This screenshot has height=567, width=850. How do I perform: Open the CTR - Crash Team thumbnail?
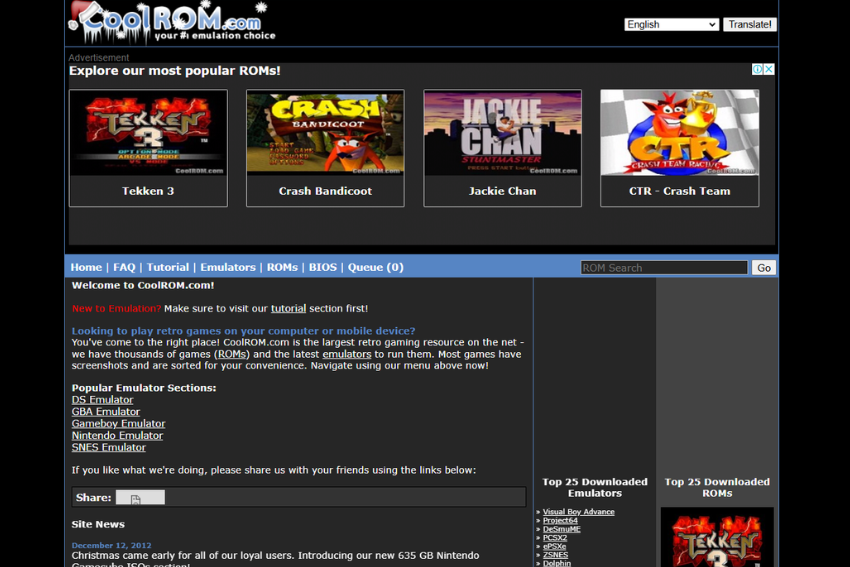(x=680, y=133)
